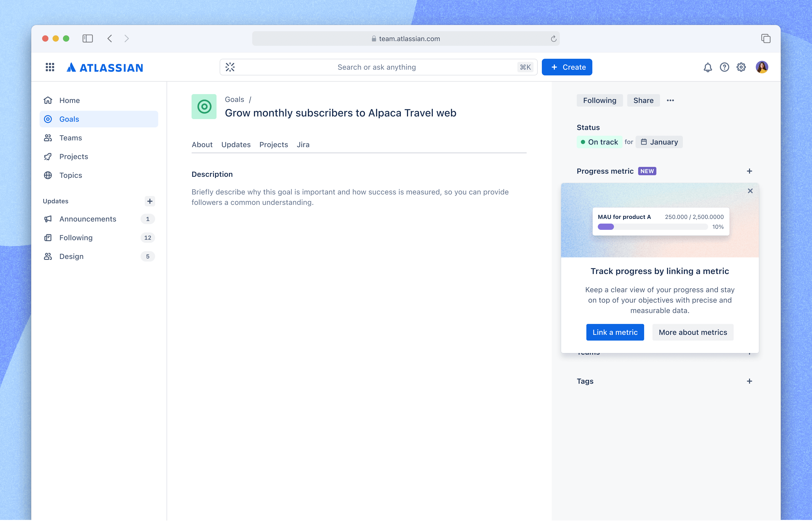Click the Link a metric button

[x=615, y=332]
